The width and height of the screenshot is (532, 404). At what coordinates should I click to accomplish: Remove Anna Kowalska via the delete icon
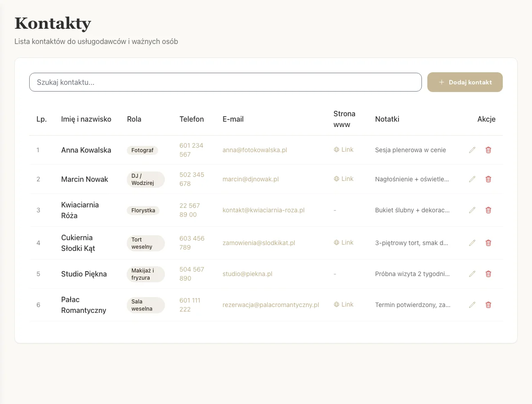click(x=488, y=150)
